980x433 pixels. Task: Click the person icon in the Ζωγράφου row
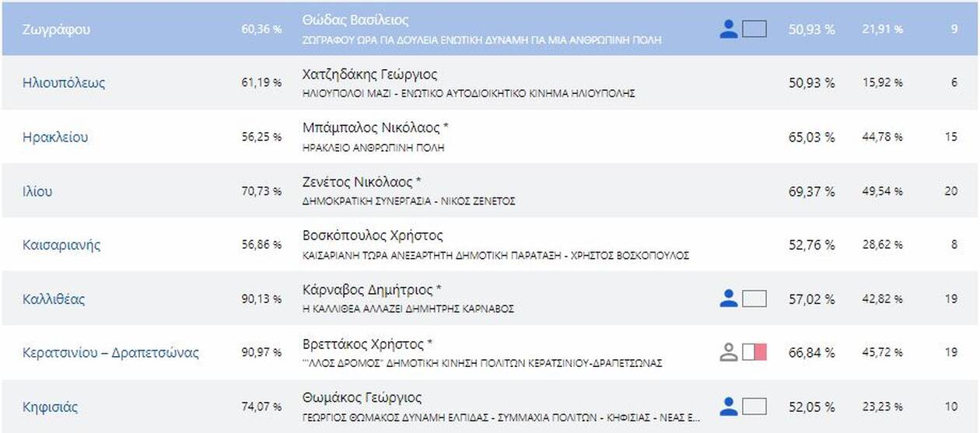(x=728, y=30)
